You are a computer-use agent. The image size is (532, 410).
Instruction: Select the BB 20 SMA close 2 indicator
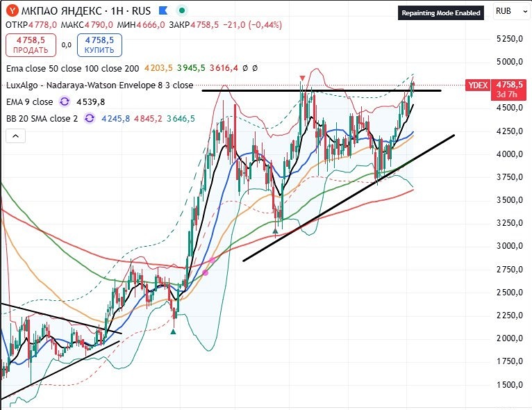40,119
